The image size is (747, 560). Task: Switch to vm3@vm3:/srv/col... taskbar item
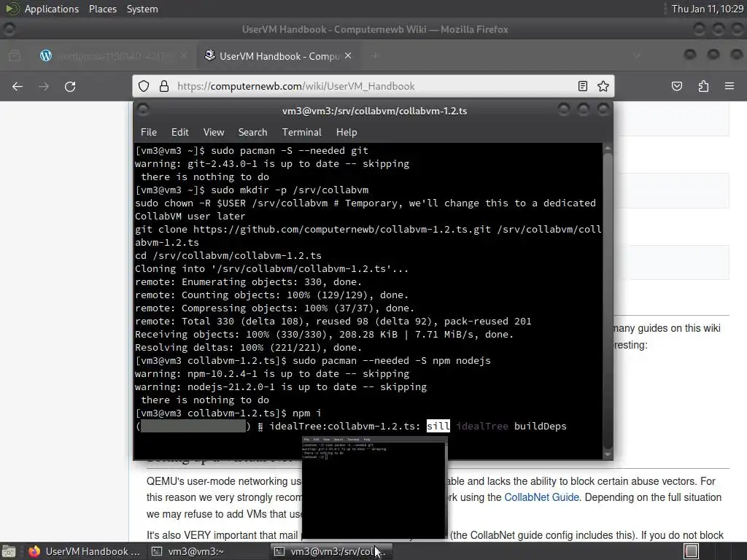[331, 551]
